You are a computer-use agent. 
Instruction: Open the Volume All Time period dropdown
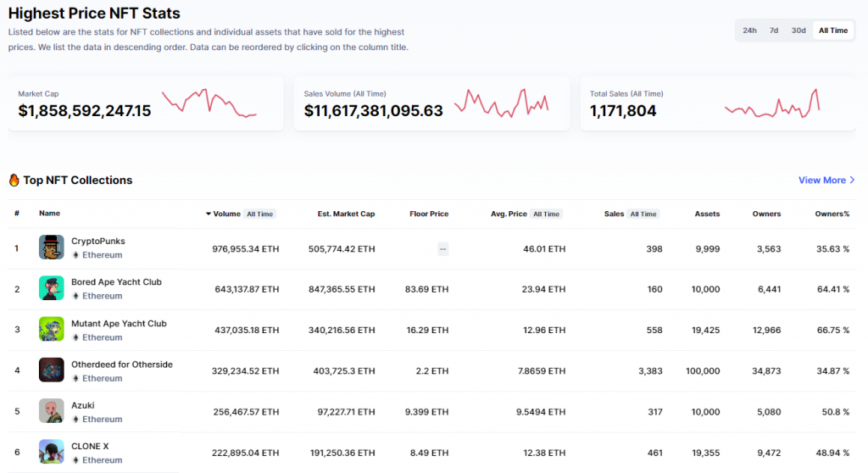(x=259, y=214)
